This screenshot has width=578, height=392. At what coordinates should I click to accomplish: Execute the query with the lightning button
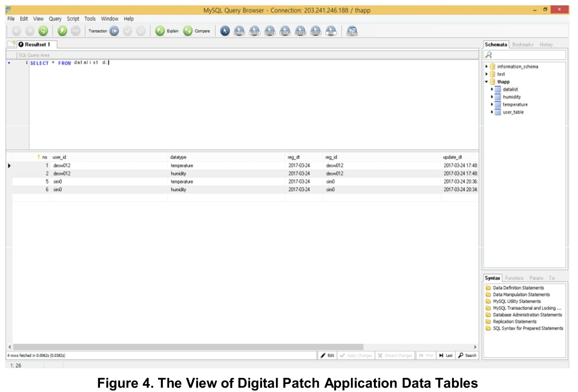62,31
